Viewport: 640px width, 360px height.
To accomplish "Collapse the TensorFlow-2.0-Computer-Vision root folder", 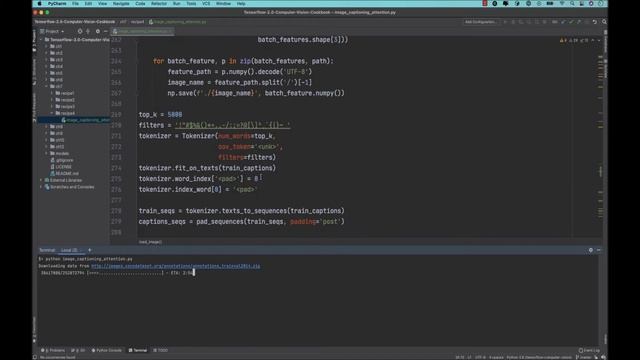I will click(x=41, y=40).
